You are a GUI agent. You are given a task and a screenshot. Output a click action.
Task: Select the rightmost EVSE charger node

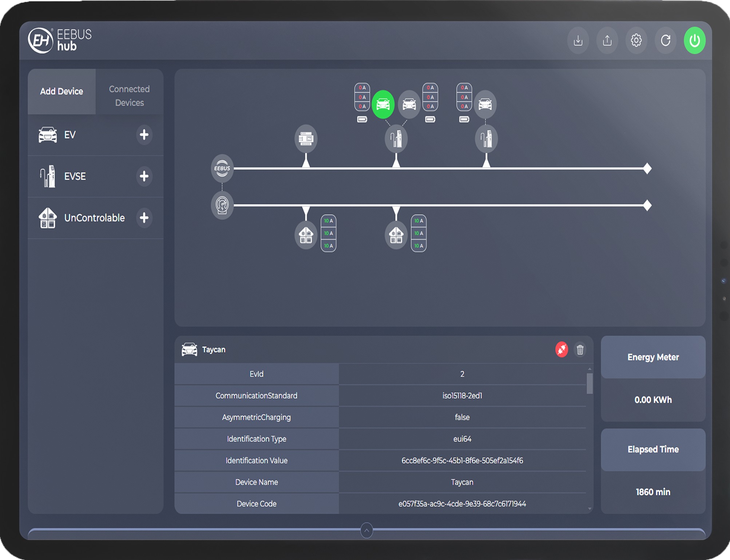click(486, 139)
